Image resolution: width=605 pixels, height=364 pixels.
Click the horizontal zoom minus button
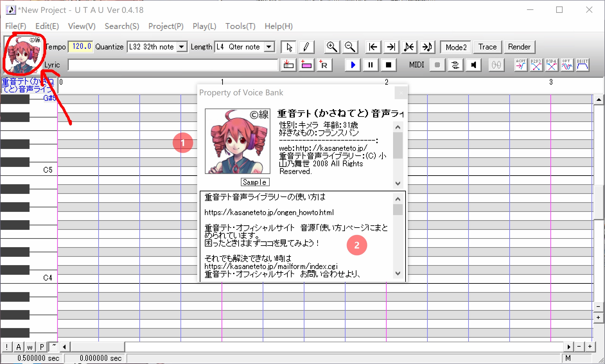click(579, 347)
